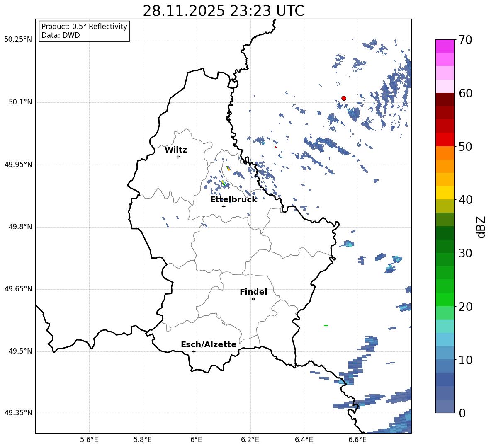Viewport: 491px width, 448px height.
Task: Click the Esch/Alzette station cross marker
Action: pos(194,351)
